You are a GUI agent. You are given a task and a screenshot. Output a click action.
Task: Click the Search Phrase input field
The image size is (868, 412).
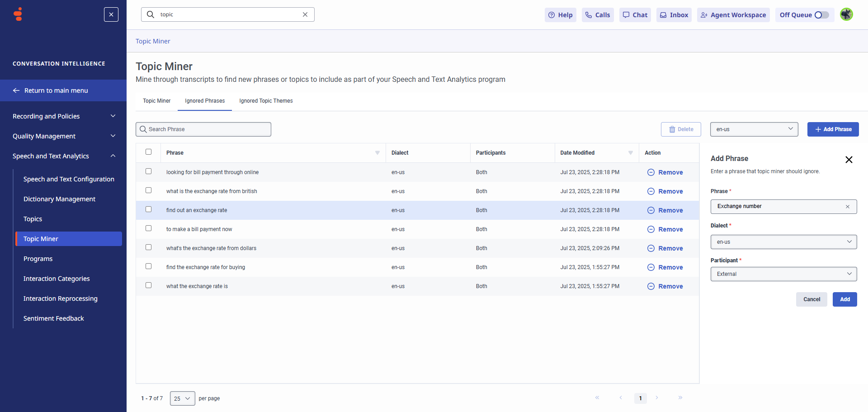[x=203, y=129]
